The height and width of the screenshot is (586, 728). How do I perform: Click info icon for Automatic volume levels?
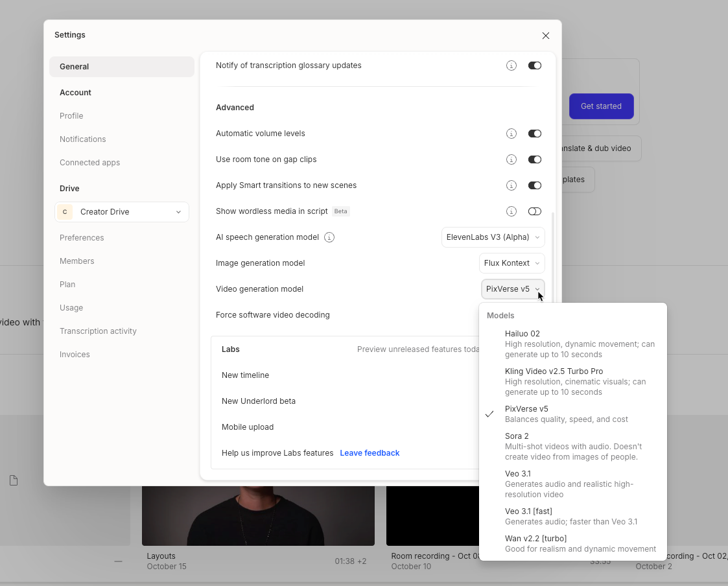pos(511,134)
